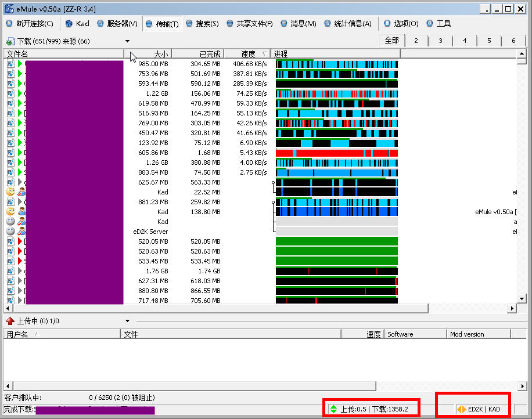Open the Statistics (统计信息) toolbar button

click(x=348, y=23)
